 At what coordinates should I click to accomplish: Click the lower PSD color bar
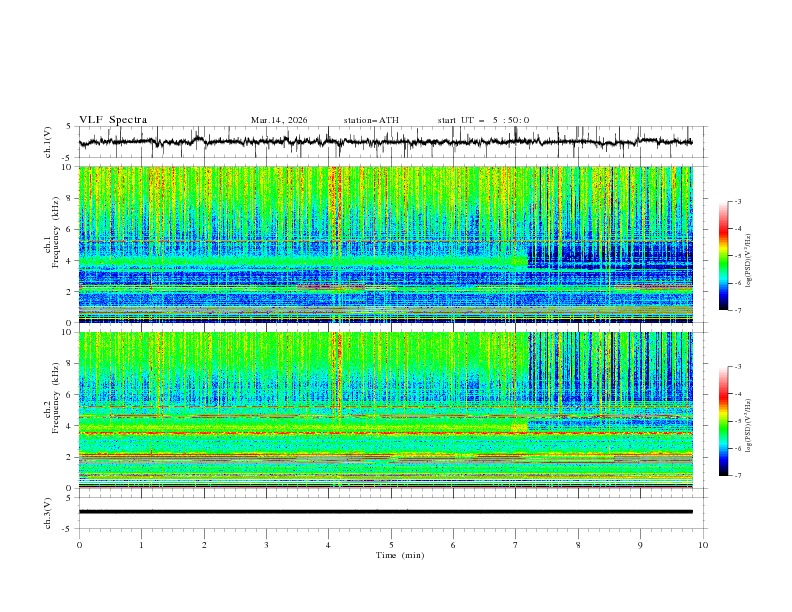click(x=724, y=421)
